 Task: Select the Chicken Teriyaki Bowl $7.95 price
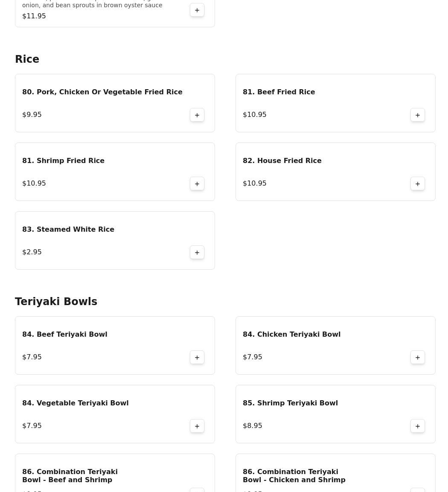point(253,357)
